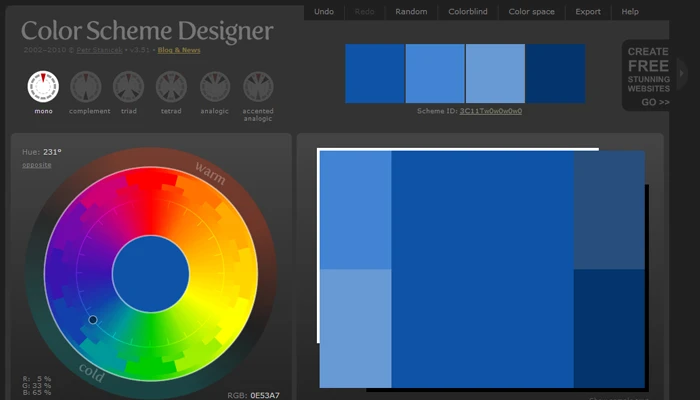Click the third palette swatch, lightest blue
Viewport: 700px width, 400px height.
[x=495, y=74]
